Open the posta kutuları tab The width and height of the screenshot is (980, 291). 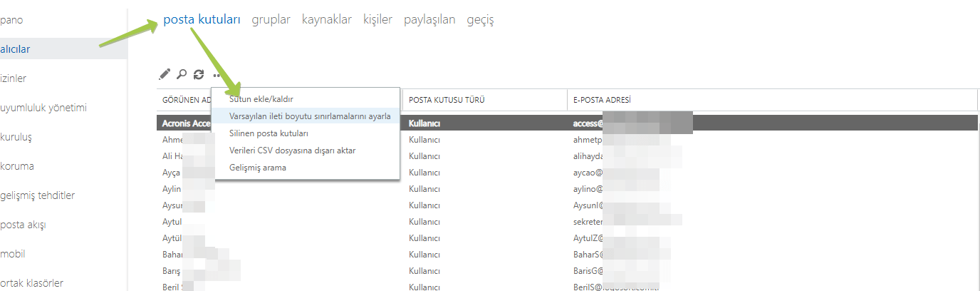pos(202,19)
